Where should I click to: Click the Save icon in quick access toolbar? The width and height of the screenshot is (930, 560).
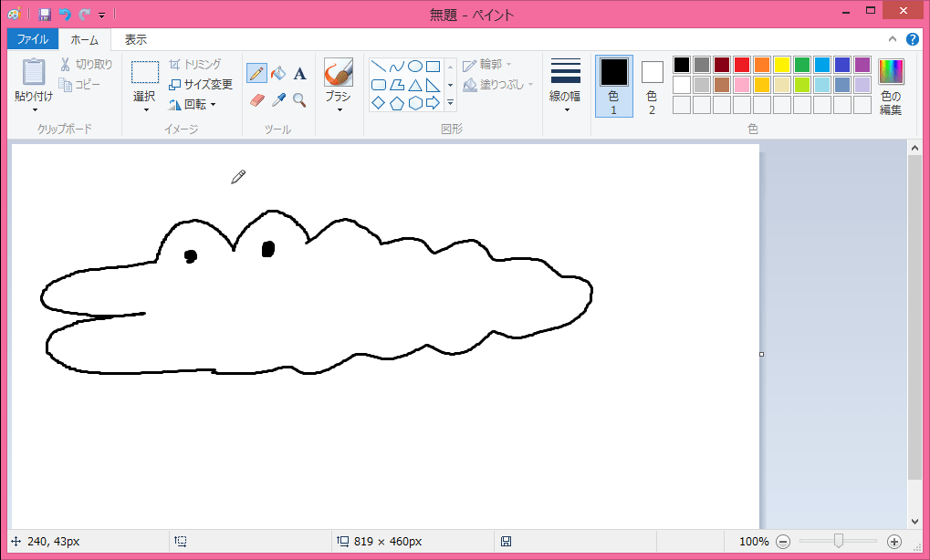pyautogui.click(x=45, y=15)
